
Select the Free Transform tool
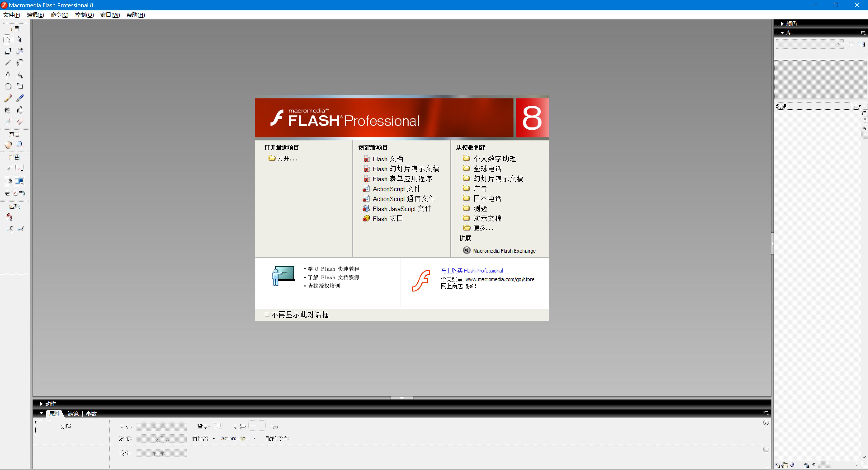(x=8, y=51)
